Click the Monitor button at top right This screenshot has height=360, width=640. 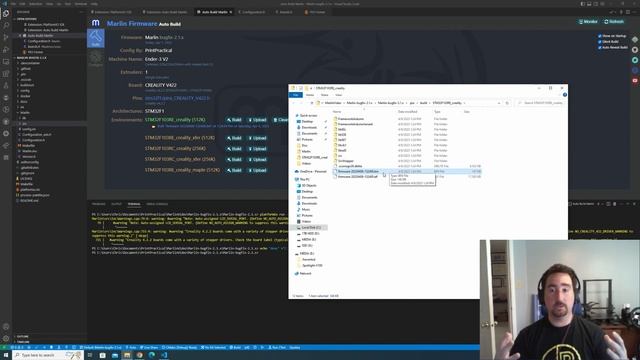point(588,22)
